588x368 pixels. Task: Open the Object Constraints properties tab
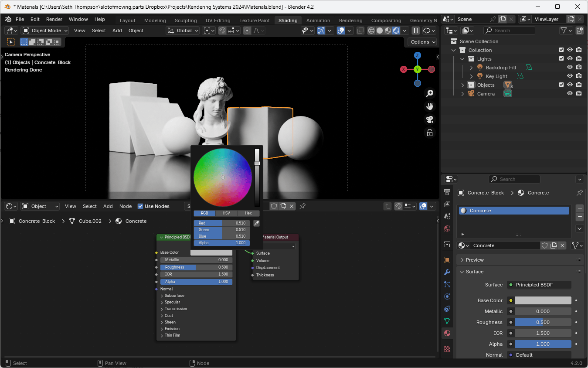pos(447,309)
